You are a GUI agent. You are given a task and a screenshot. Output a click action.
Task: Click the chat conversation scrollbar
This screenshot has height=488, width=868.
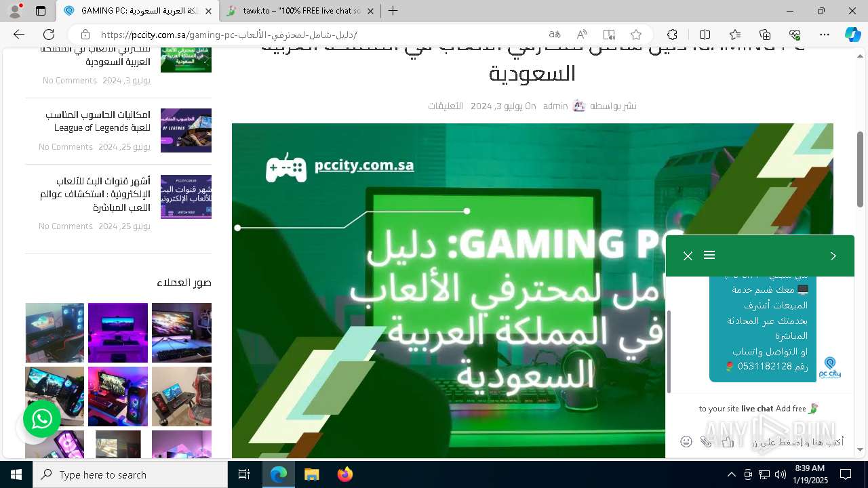click(669, 351)
